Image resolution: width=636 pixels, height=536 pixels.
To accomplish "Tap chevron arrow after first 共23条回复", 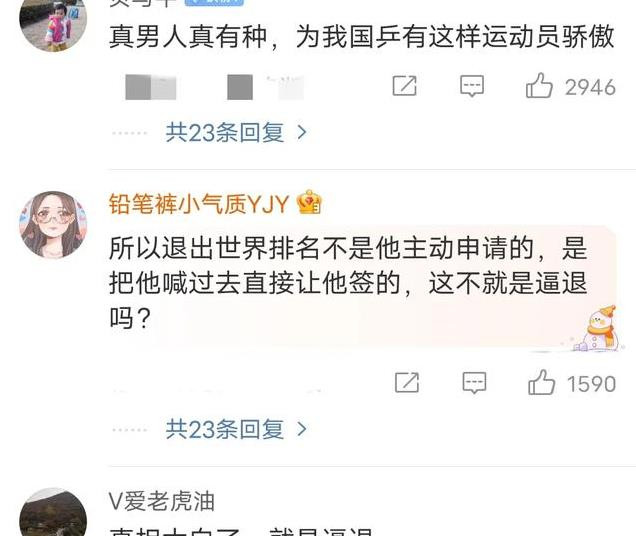I will (301, 133).
